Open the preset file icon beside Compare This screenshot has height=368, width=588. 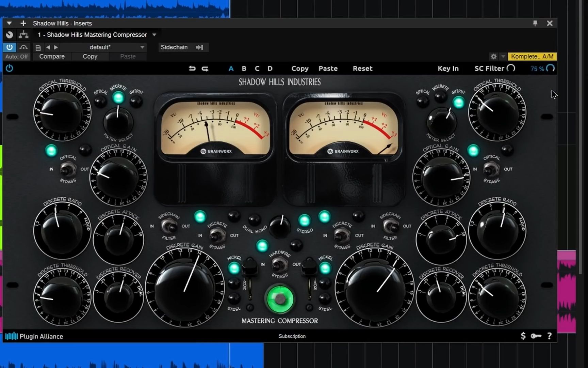tap(38, 47)
